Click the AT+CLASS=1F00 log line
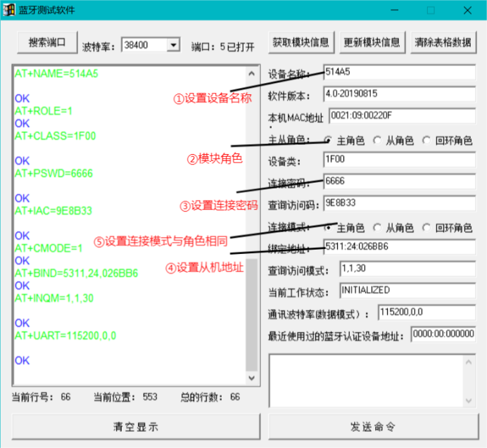Viewport: 487px width, 448px height. click(56, 136)
